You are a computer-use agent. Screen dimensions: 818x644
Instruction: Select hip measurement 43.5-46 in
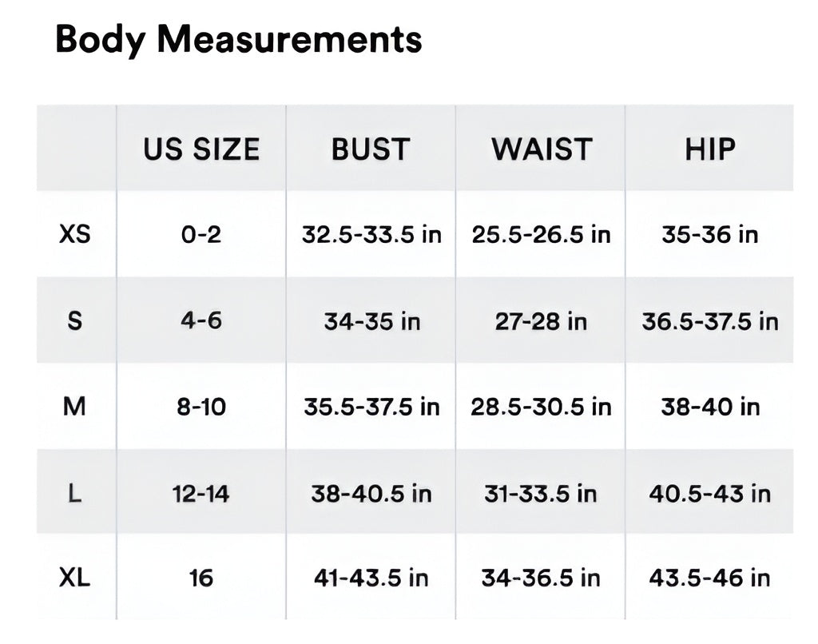click(x=709, y=578)
